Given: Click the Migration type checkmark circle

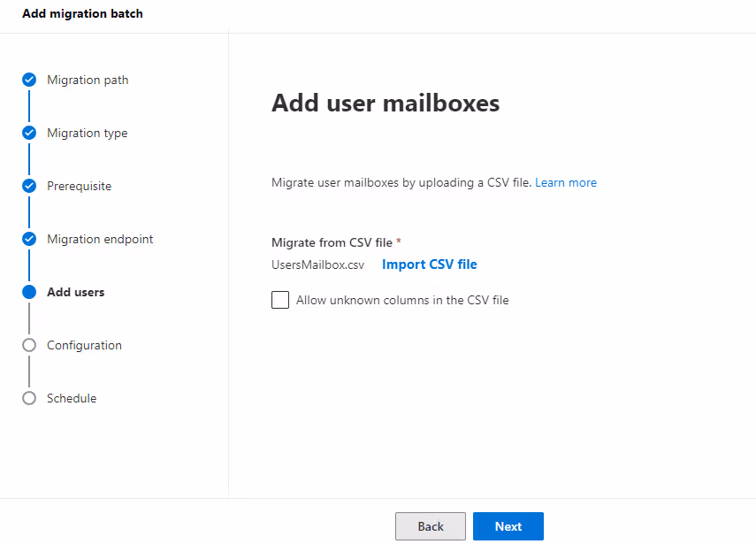Looking at the screenshot, I should point(29,133).
